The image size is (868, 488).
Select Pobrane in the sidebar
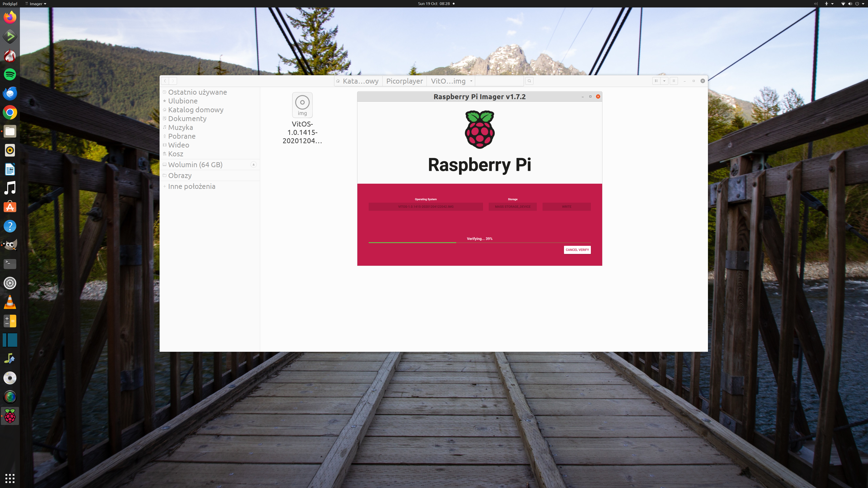coord(182,136)
